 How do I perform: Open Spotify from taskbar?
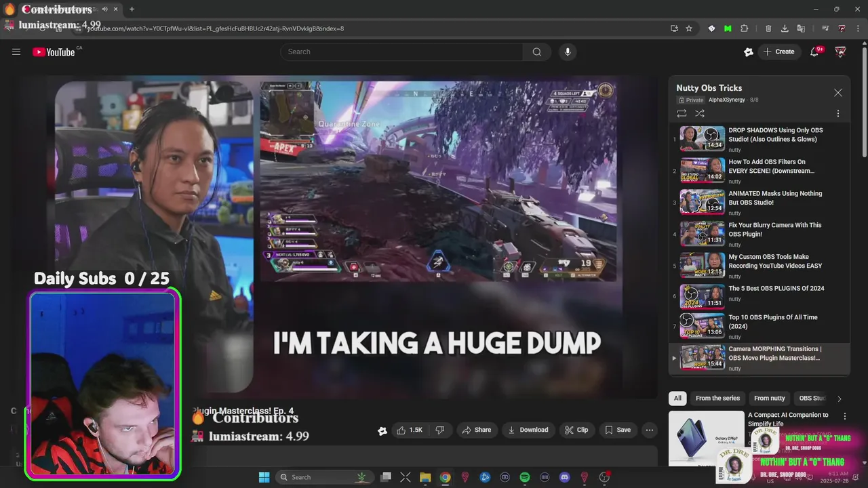click(525, 477)
